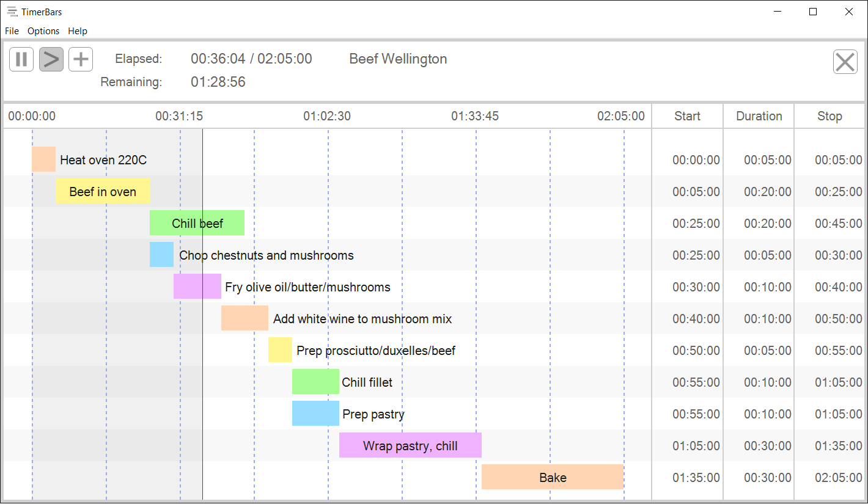Click Chop chestnuts stop time 00:30:00
The width and height of the screenshot is (868, 504).
point(839,255)
